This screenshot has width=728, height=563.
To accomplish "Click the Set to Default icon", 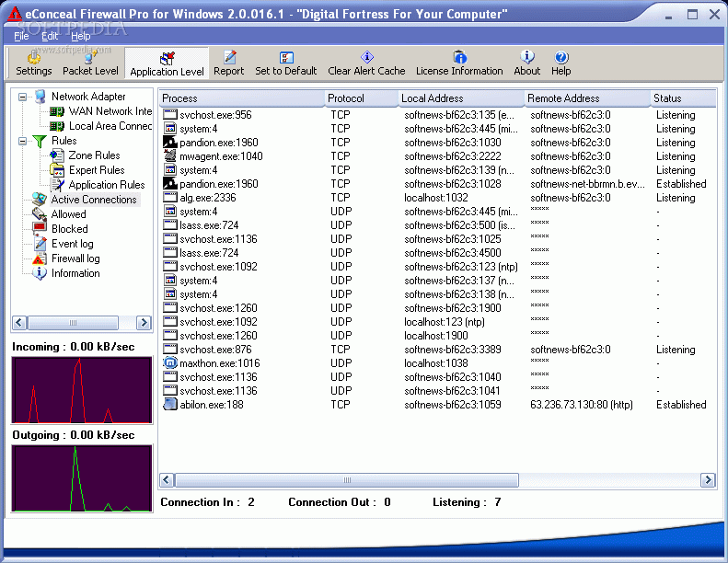I will (x=286, y=58).
